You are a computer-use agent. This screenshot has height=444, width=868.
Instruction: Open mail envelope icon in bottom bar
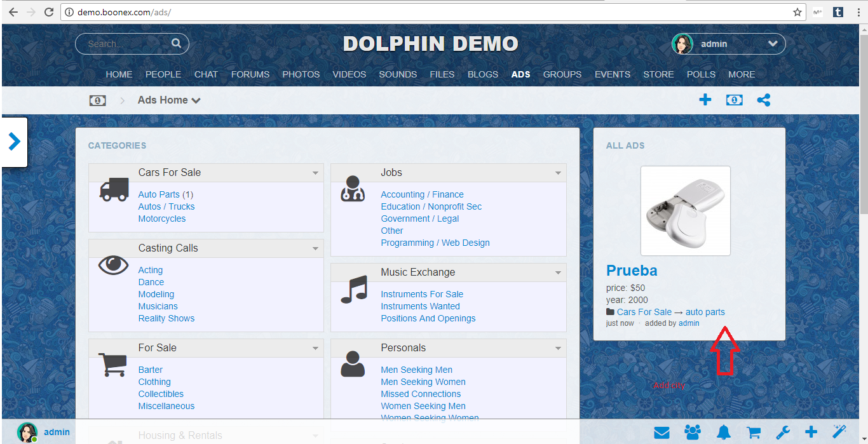(661, 433)
